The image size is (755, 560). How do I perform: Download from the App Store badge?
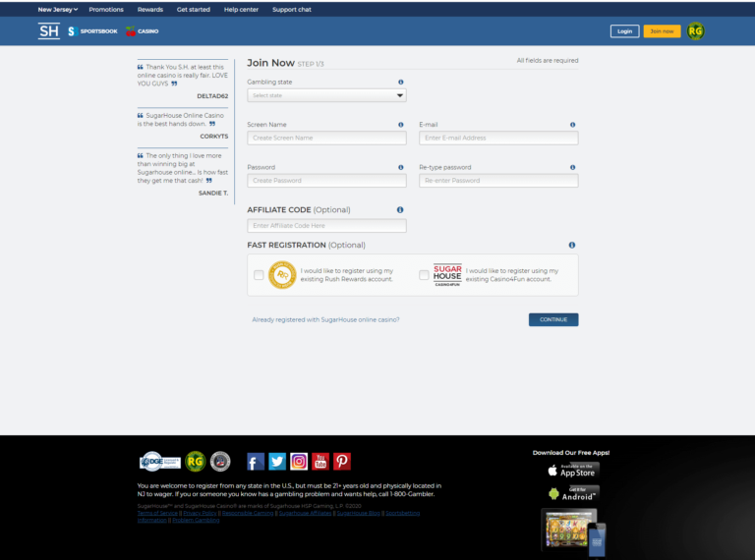[x=572, y=471]
